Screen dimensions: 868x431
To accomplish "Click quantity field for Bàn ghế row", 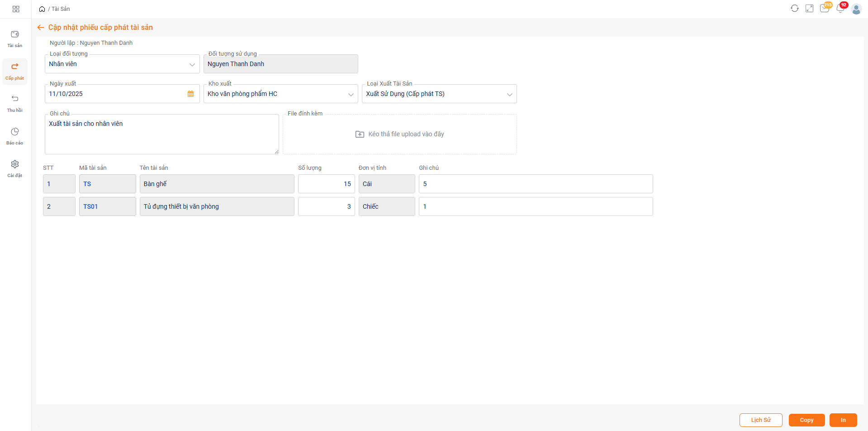I will click(326, 184).
